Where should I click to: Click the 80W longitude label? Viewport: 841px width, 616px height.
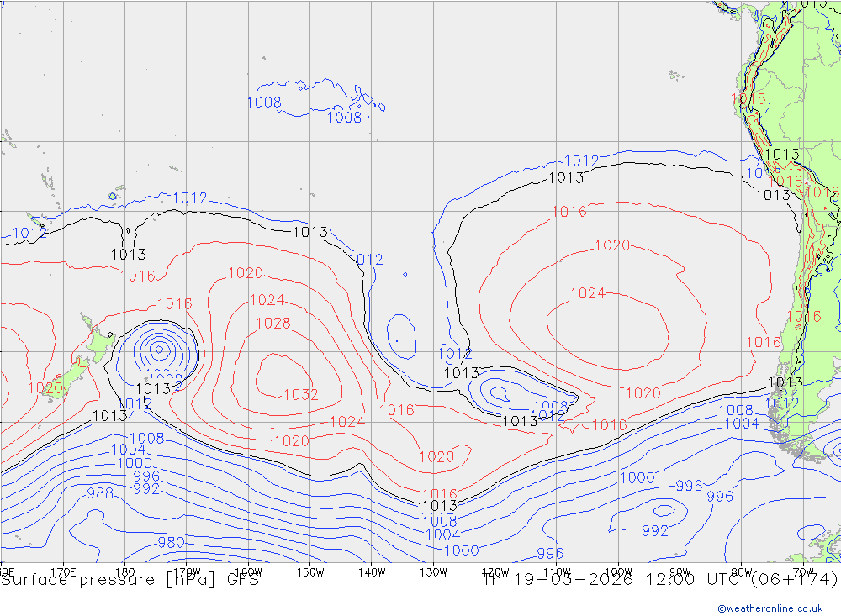tap(741, 572)
